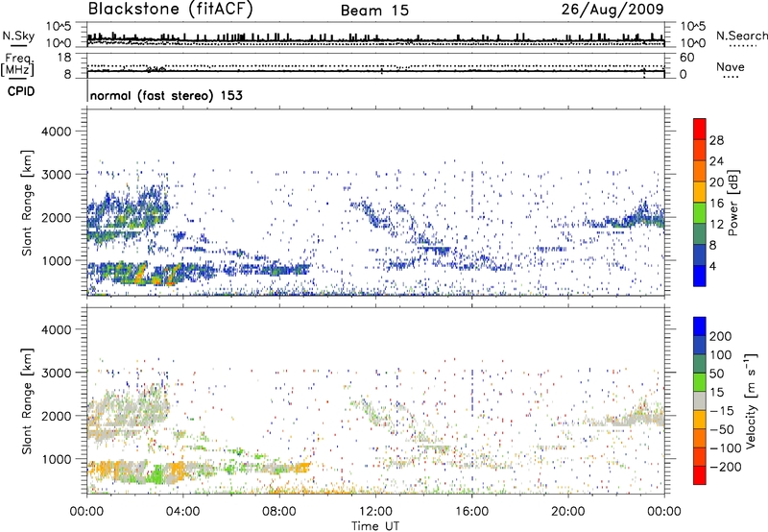The image size is (768, 532).
Task: Click the 'Power [dB]' colorbar label
Action: coord(732,203)
